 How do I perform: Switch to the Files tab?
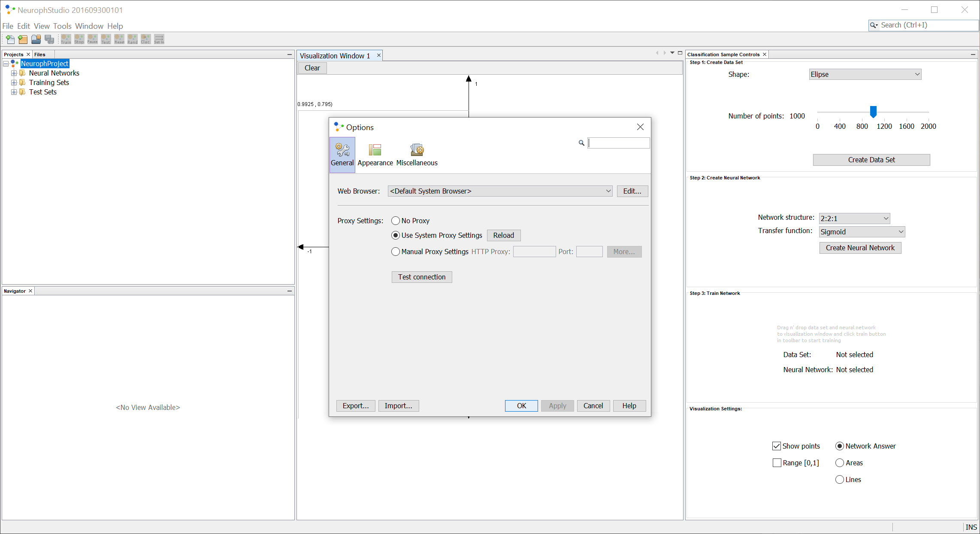tap(39, 55)
